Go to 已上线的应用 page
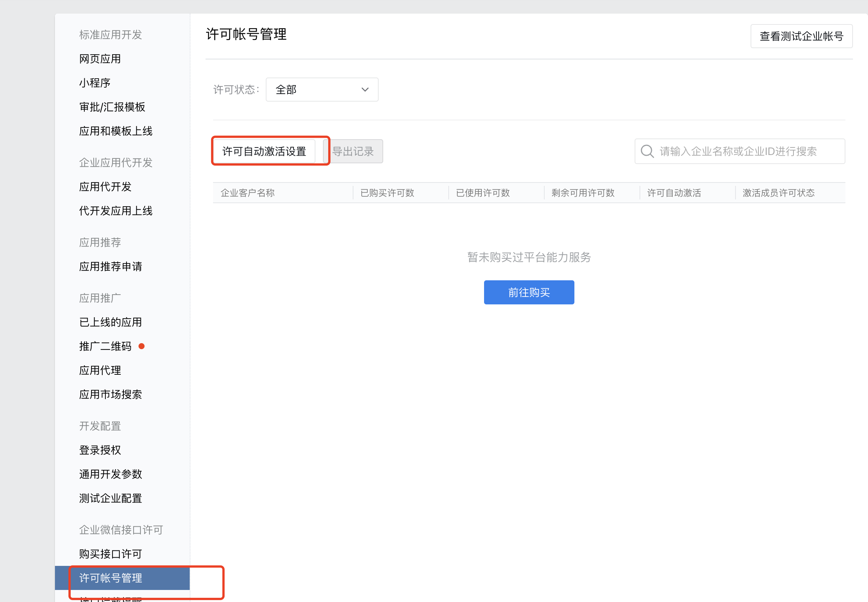This screenshot has width=868, height=602. pos(111,322)
